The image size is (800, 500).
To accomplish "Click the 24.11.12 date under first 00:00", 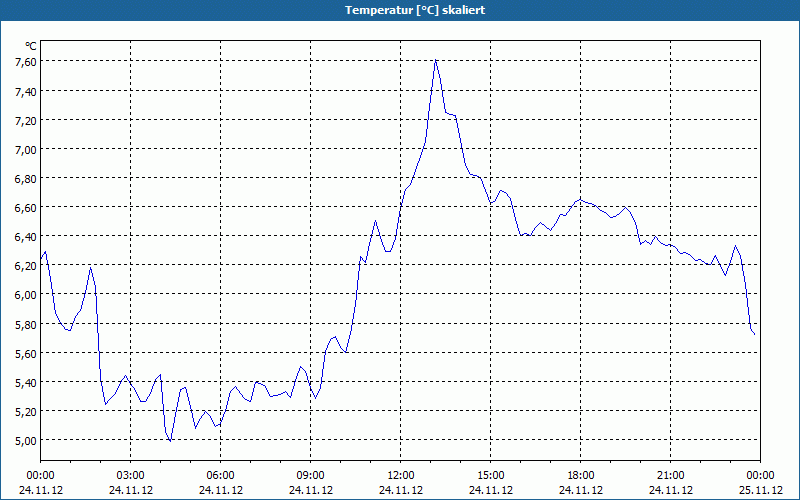I will tap(41, 490).
